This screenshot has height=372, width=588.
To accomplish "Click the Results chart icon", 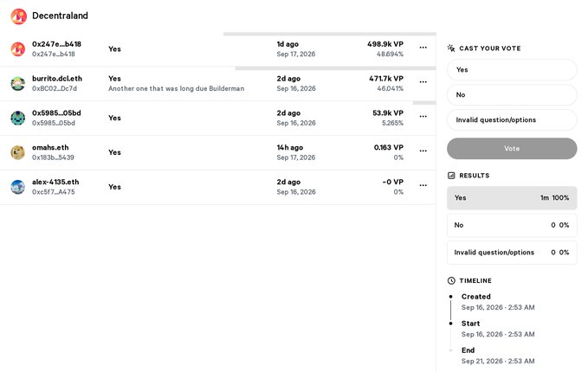I will [x=451, y=176].
